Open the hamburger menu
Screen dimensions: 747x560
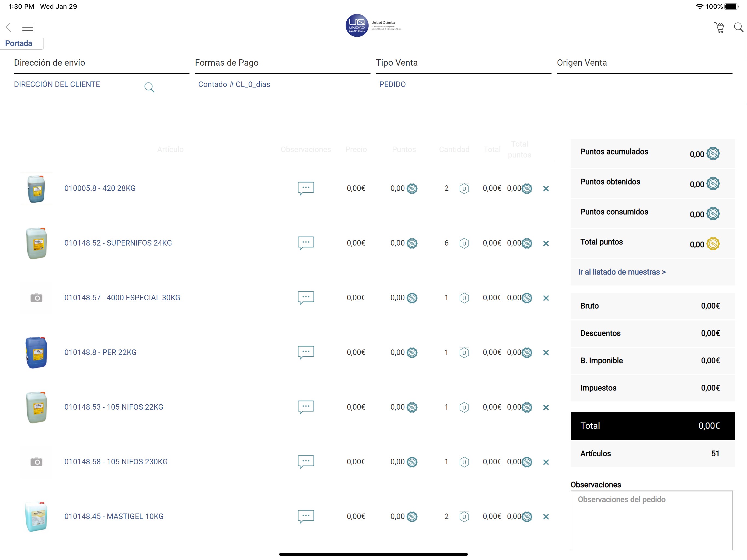[28, 27]
